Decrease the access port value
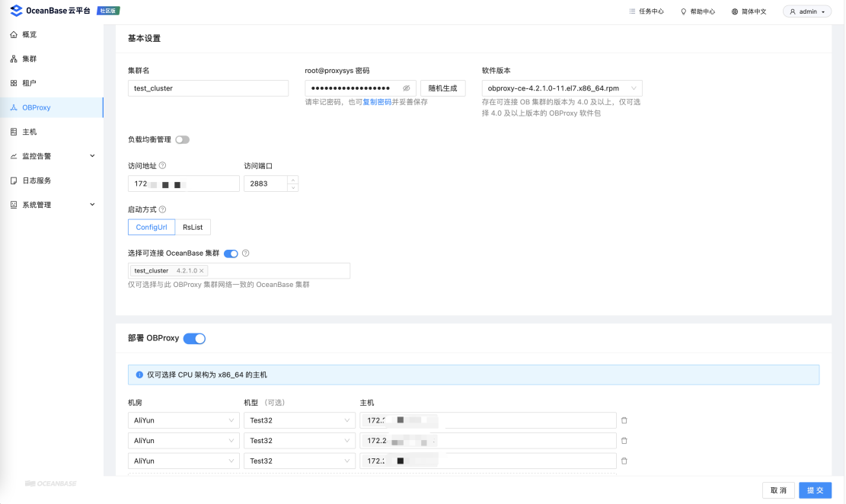Viewport: 846px width, 504px height. click(293, 187)
